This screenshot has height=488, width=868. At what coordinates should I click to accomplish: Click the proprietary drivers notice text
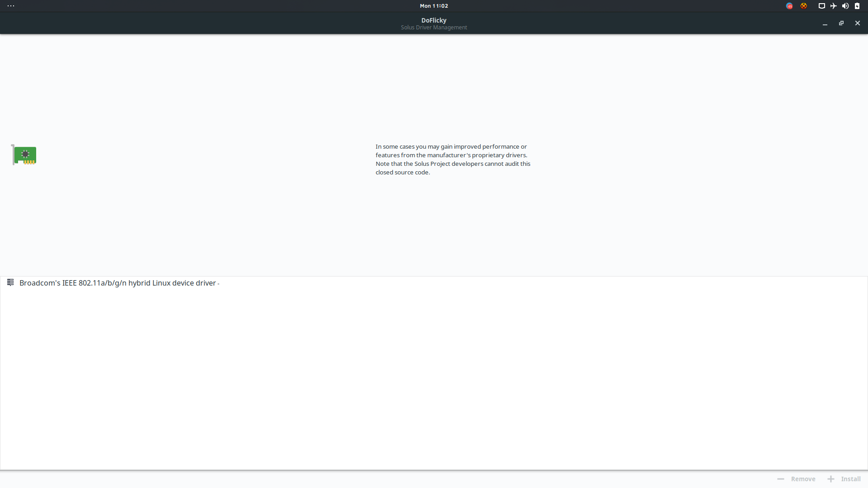coord(453,160)
